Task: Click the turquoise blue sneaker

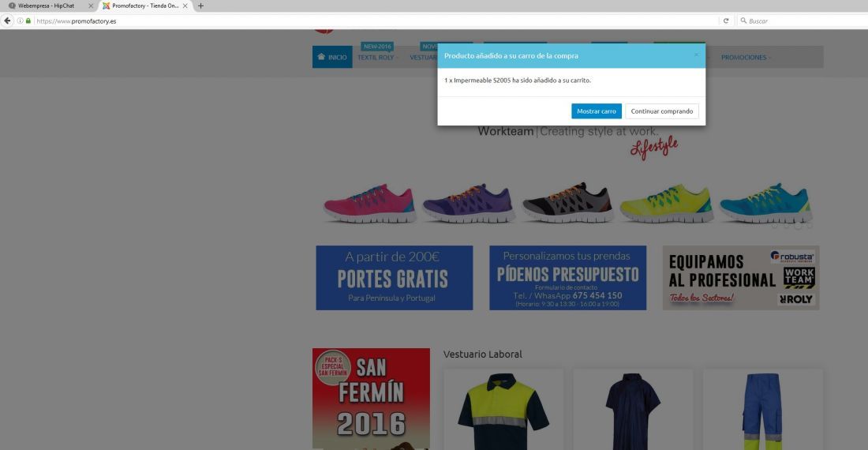Action: 766,203
